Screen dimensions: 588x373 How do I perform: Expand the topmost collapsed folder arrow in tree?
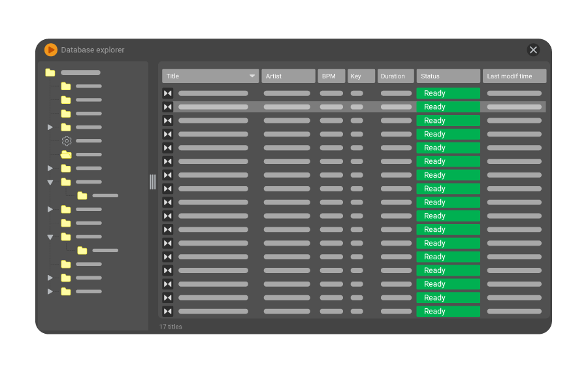[x=50, y=127]
